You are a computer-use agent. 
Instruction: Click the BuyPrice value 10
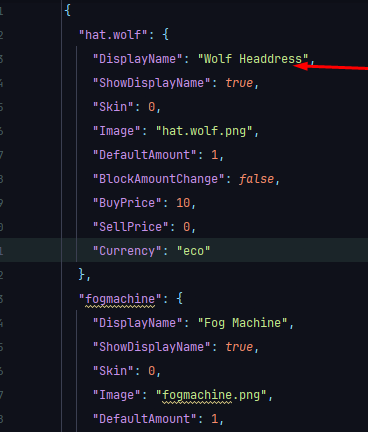[x=183, y=203]
